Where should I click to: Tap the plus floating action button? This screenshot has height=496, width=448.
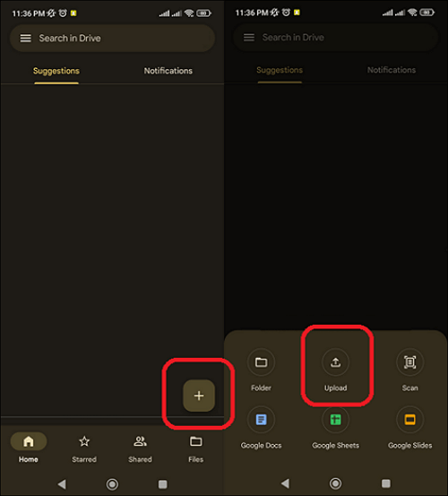199,396
